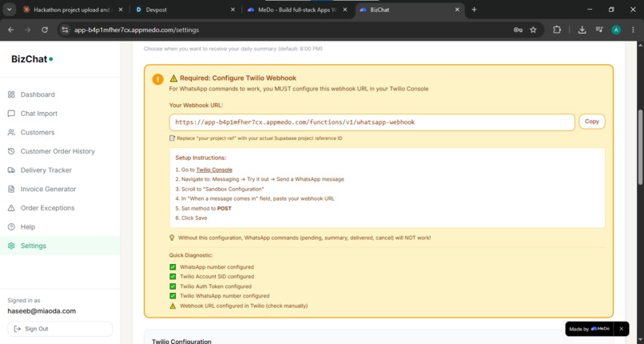
Task: Click the Twilio Configuration section heading
Action: [181, 341]
